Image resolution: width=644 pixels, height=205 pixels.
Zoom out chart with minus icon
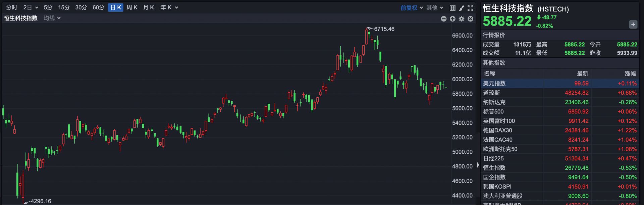pos(443,19)
